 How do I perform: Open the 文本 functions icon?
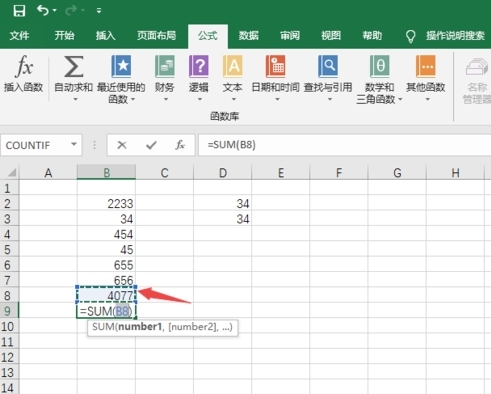click(x=233, y=66)
